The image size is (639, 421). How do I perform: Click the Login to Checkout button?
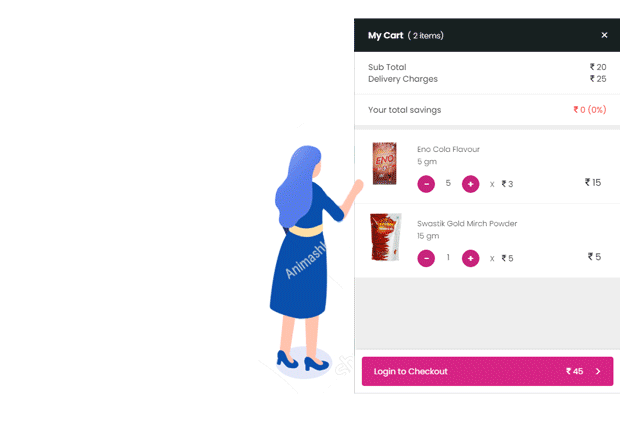(487, 371)
